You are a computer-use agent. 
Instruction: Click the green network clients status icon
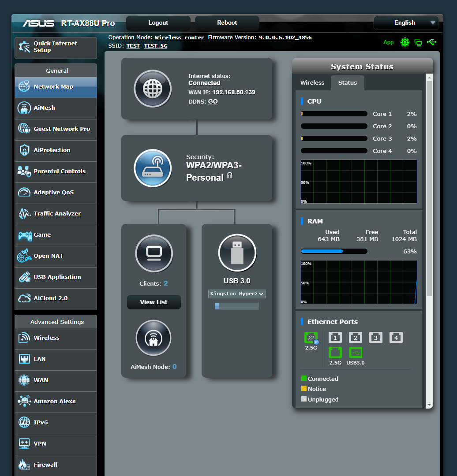(x=418, y=42)
